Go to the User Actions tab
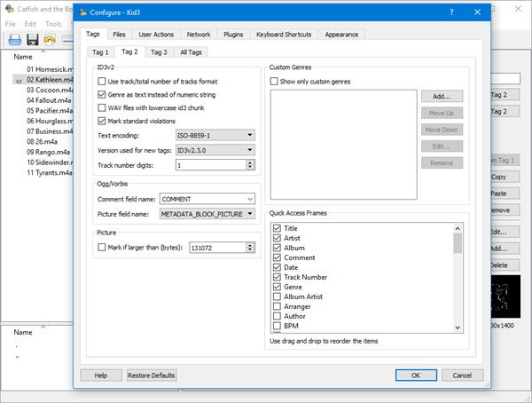Screen dimensions: 532x403 pyautogui.click(x=157, y=34)
